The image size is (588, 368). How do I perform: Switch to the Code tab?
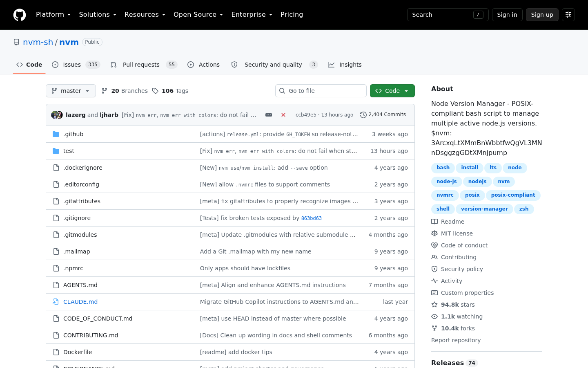point(29,65)
